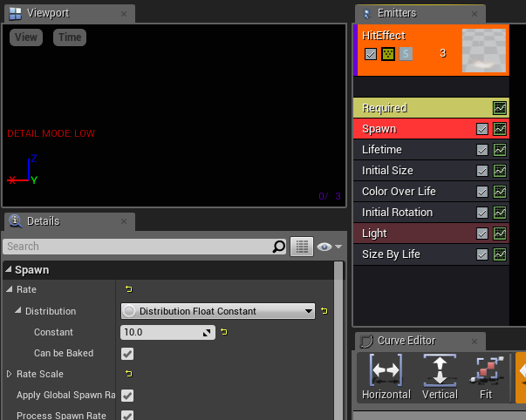Click the Details panel icon
The image size is (526, 420).
coord(15,221)
